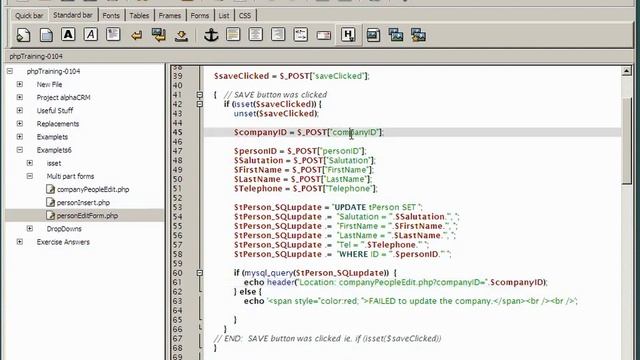Viewport: 640px width, 360px height.
Task: Click the Comment insert icon
Action: (x=300, y=35)
